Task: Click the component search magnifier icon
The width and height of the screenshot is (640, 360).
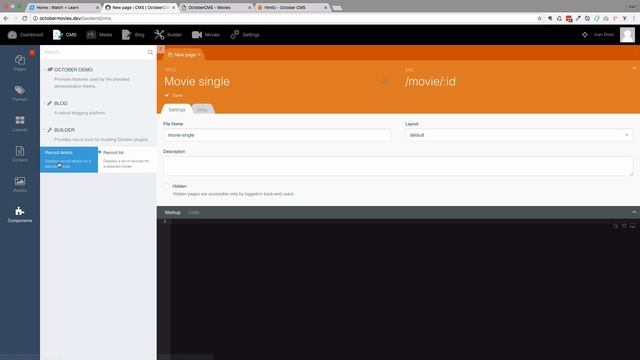Action: 150,52
